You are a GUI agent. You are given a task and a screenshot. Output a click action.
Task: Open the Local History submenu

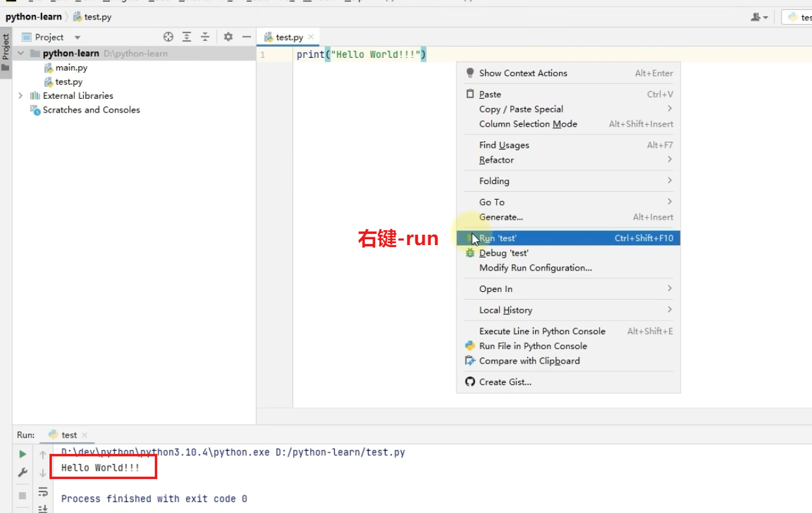point(568,310)
